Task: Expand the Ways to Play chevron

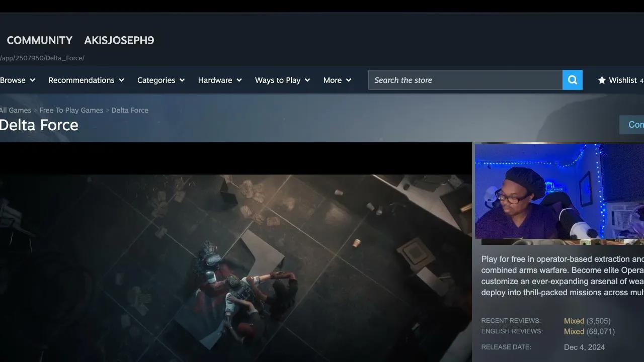Action: 307,80
